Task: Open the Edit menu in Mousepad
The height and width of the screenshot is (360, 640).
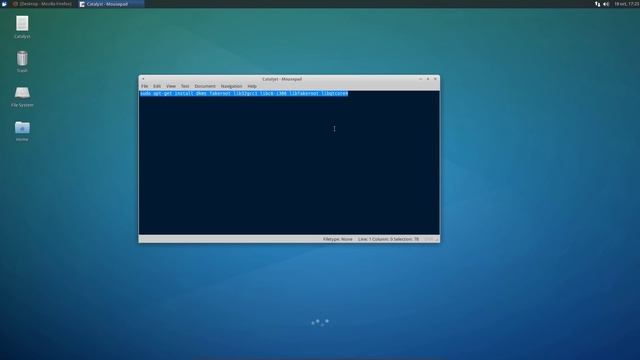Action: [x=157, y=87]
